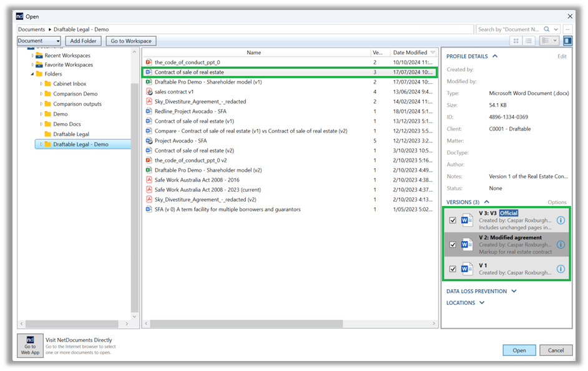Click the folder tree vertical scrollbar
The image size is (588, 371).
coord(134,197)
